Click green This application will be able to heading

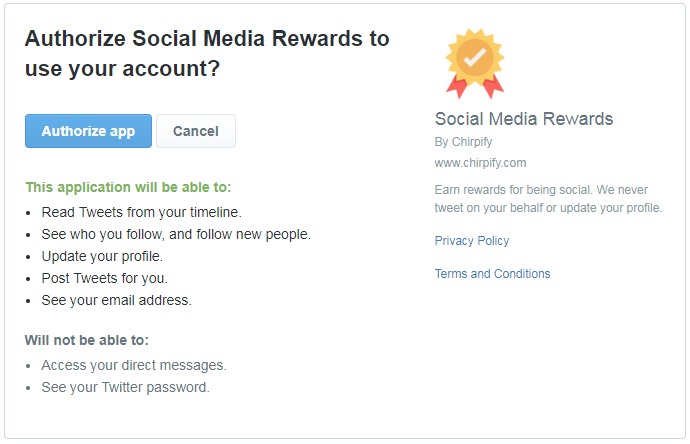click(128, 187)
